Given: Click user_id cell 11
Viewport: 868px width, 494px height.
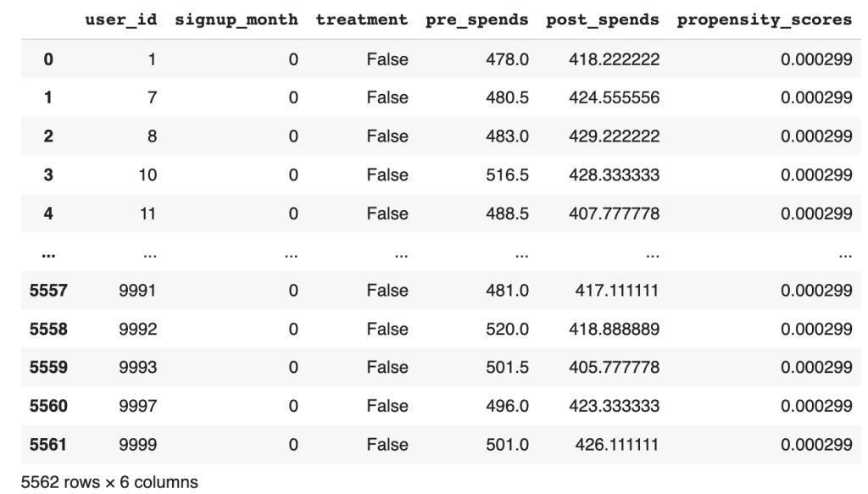Looking at the screenshot, I should pyautogui.click(x=147, y=214).
